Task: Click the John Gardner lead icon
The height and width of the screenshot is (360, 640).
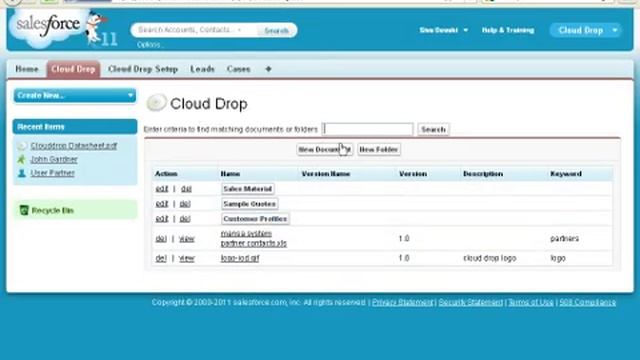Action: [x=22, y=159]
